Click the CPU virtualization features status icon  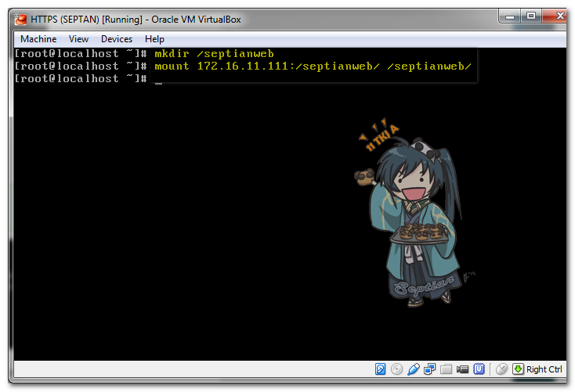click(x=479, y=369)
